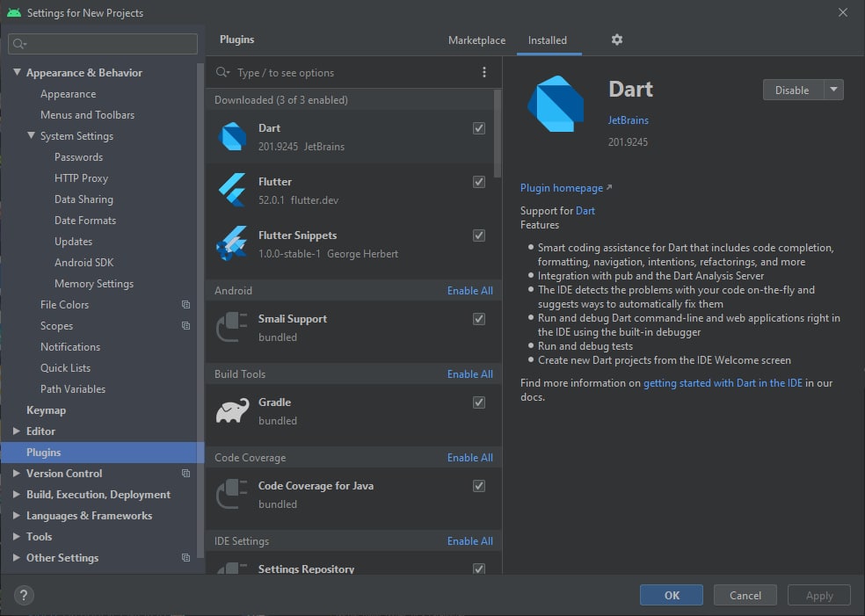Screen dimensions: 865x616
Task: Toggle the Flutter plugin checkbox
Action: coord(479,181)
